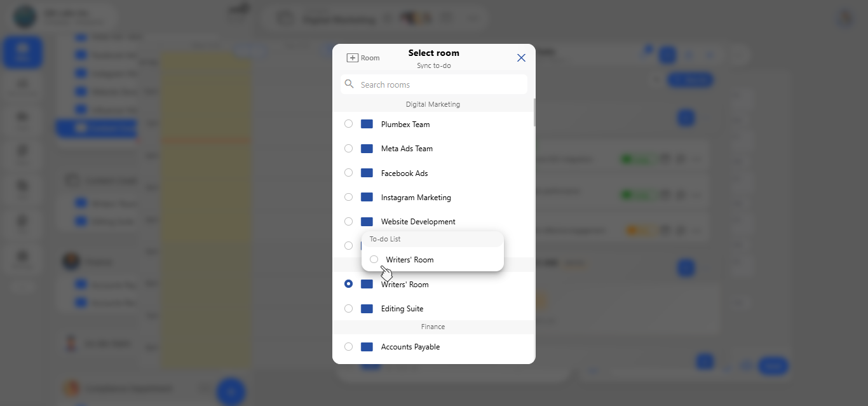868x406 pixels.
Task: Click the Facebook Ads room icon
Action: [367, 173]
